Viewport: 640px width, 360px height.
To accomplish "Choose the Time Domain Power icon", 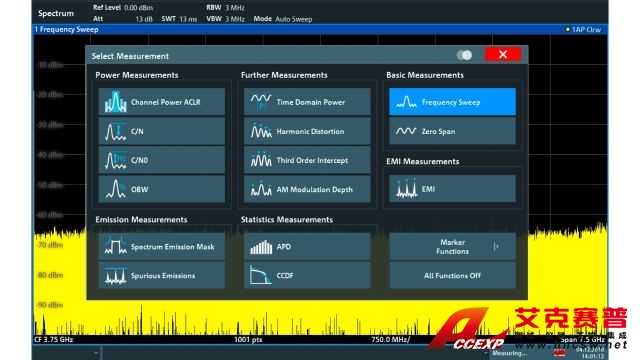I will click(x=261, y=102).
